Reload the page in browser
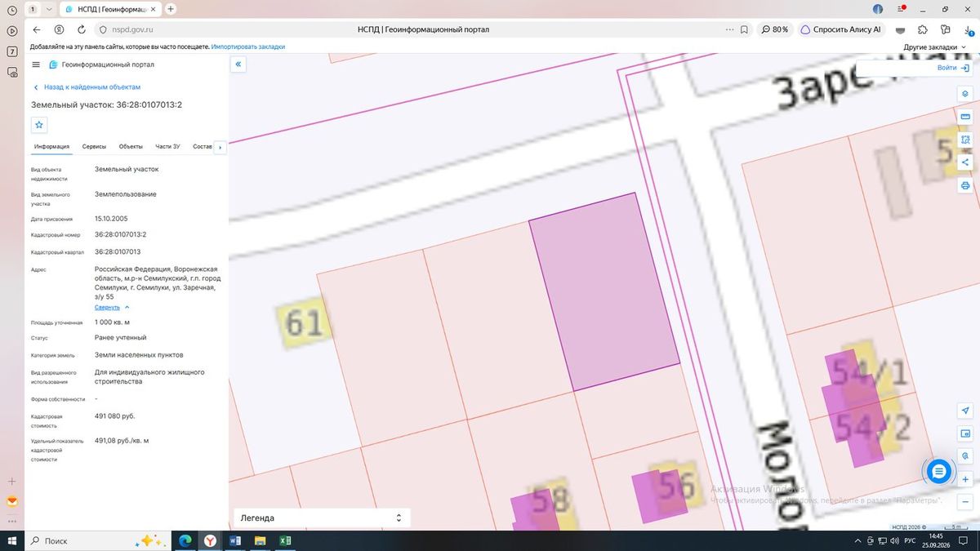This screenshot has height=551, width=980. (82, 29)
